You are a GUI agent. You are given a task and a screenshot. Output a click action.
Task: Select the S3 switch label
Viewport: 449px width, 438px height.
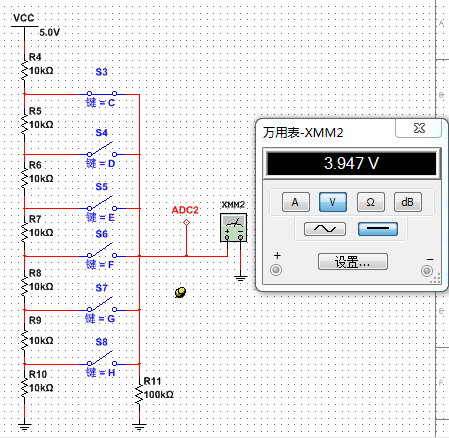102,72
